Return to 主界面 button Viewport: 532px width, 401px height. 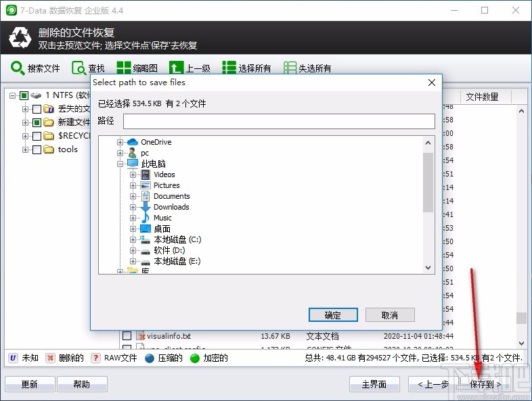374,384
